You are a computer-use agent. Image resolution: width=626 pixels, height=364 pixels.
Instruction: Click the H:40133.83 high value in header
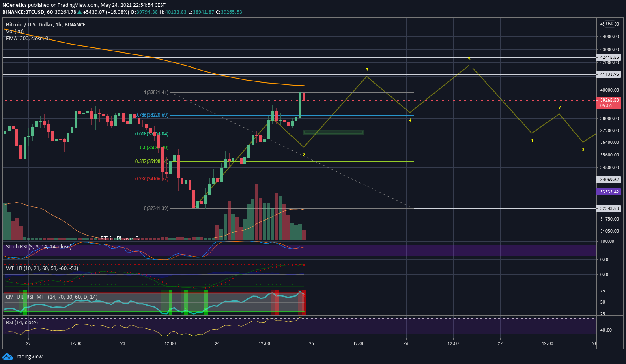click(x=173, y=12)
